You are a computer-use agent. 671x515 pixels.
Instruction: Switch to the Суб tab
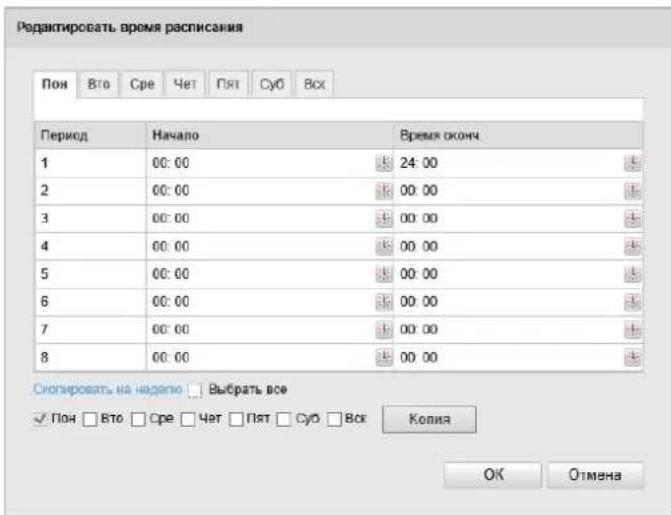(272, 84)
